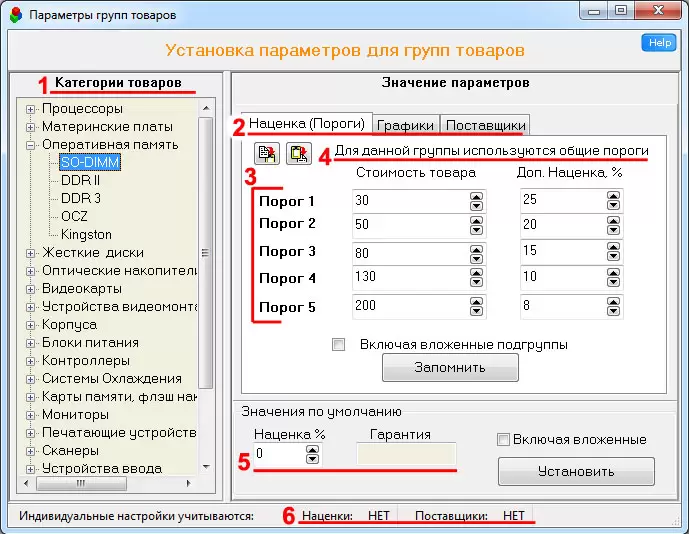Expand the Жесткие диски tree node
This screenshot has height=534, width=689.
pos(31,252)
